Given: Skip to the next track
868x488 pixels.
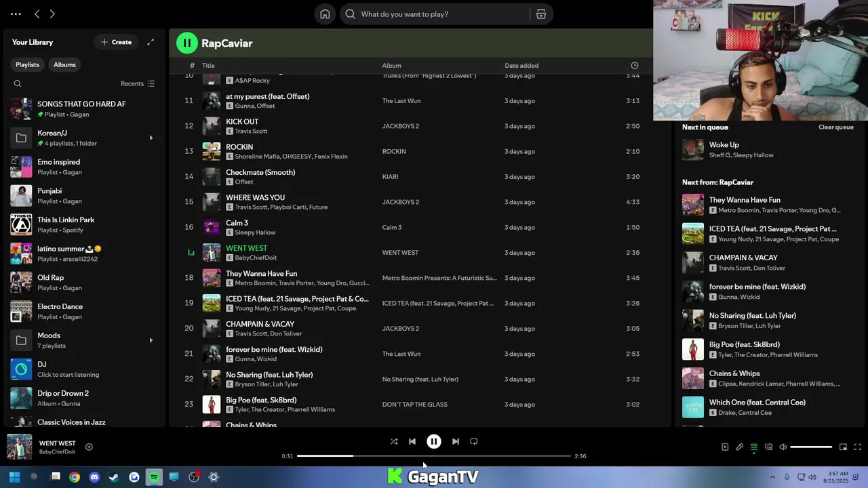Looking at the screenshot, I should pyautogui.click(x=456, y=441).
